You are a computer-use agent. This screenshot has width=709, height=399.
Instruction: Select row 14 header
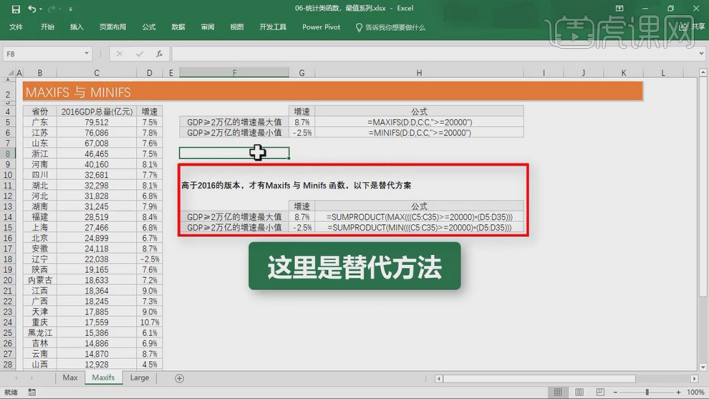click(8, 217)
